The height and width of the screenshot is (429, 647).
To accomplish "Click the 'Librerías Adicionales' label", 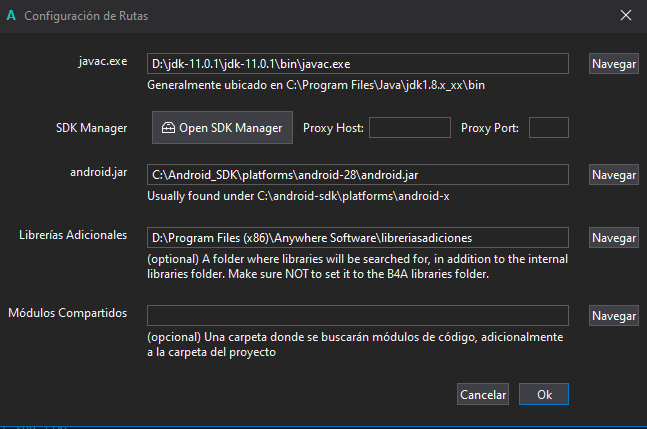I will pos(73,235).
